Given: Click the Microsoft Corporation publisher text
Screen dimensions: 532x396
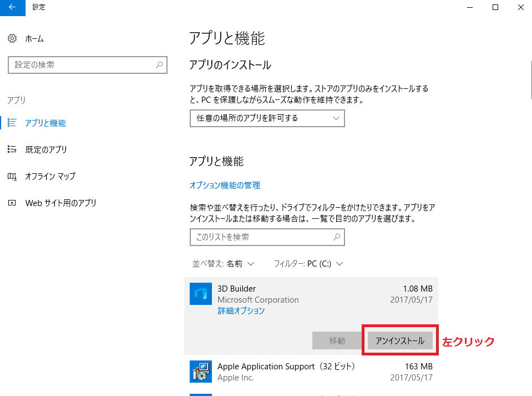Looking at the screenshot, I should pyautogui.click(x=258, y=300).
